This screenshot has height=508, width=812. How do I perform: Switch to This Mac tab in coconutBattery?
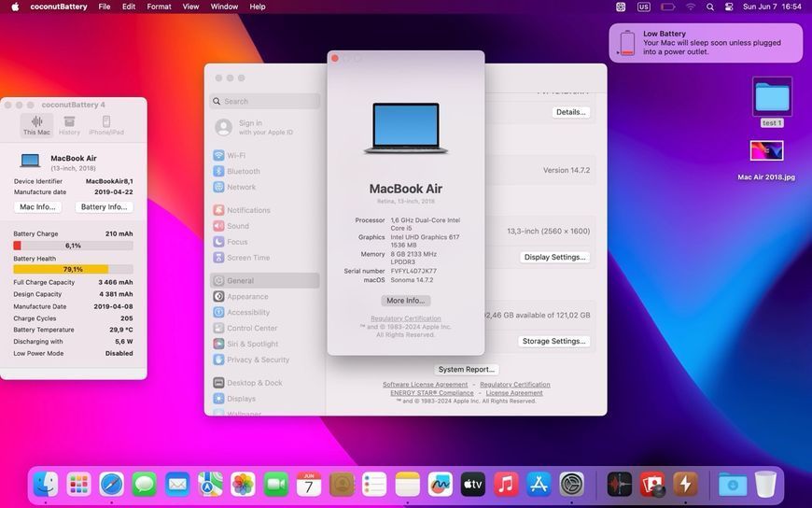pyautogui.click(x=36, y=125)
